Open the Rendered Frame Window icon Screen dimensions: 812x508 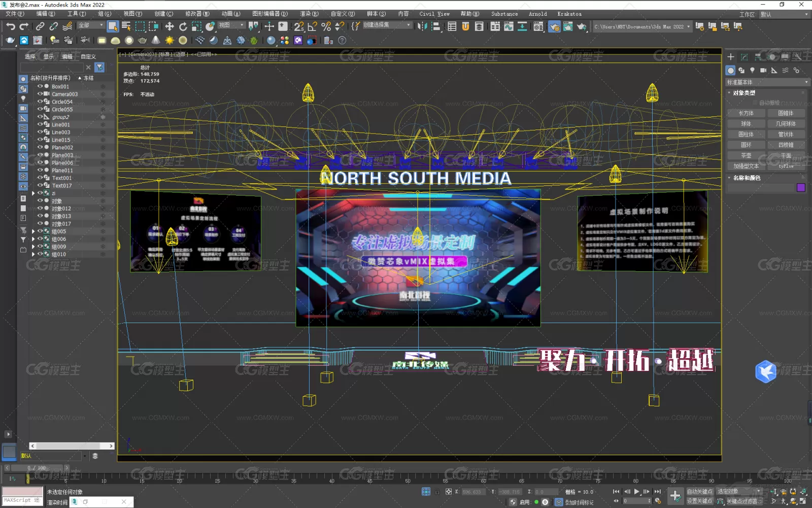click(568, 26)
